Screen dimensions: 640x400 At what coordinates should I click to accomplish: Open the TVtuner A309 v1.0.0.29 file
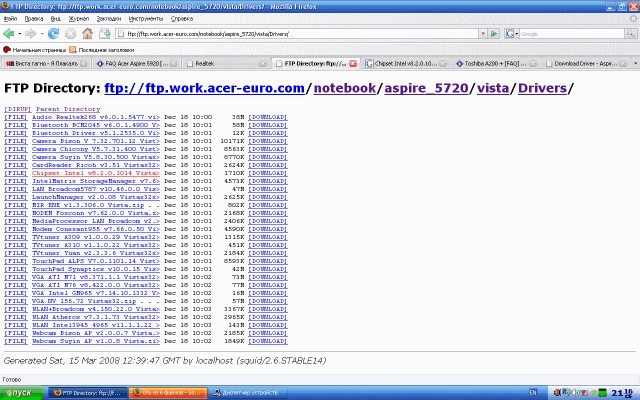(x=96, y=237)
